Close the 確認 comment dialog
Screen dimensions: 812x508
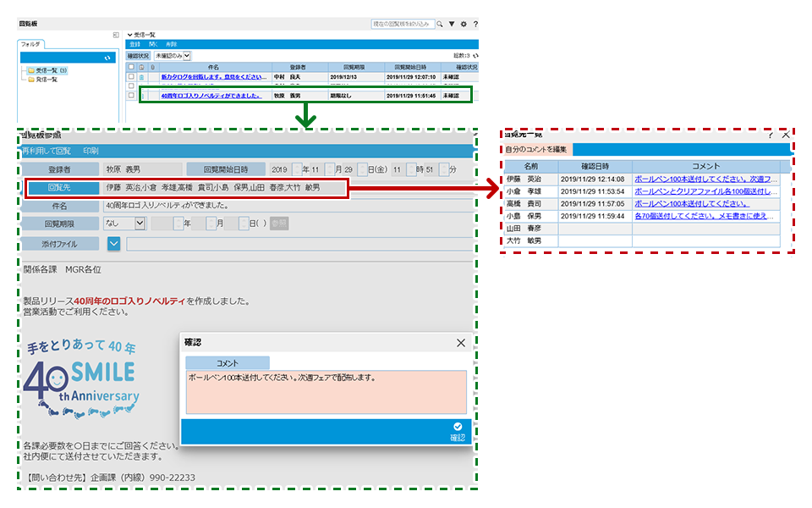(x=461, y=343)
